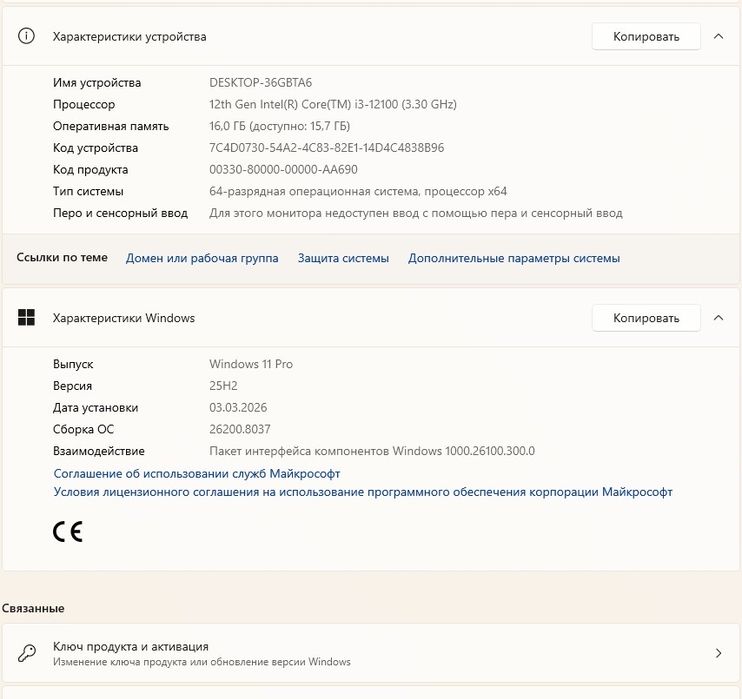Click the OS build number 26200.8037
The image size is (742, 699).
pos(242,429)
